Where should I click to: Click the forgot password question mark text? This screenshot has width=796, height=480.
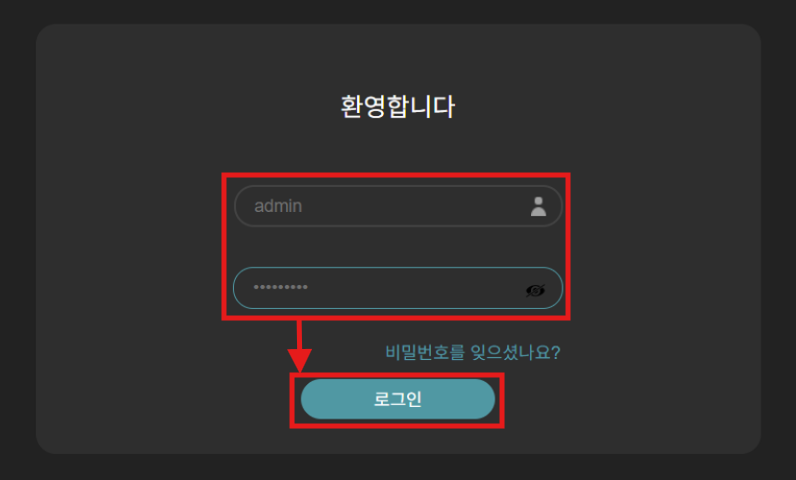point(555,352)
